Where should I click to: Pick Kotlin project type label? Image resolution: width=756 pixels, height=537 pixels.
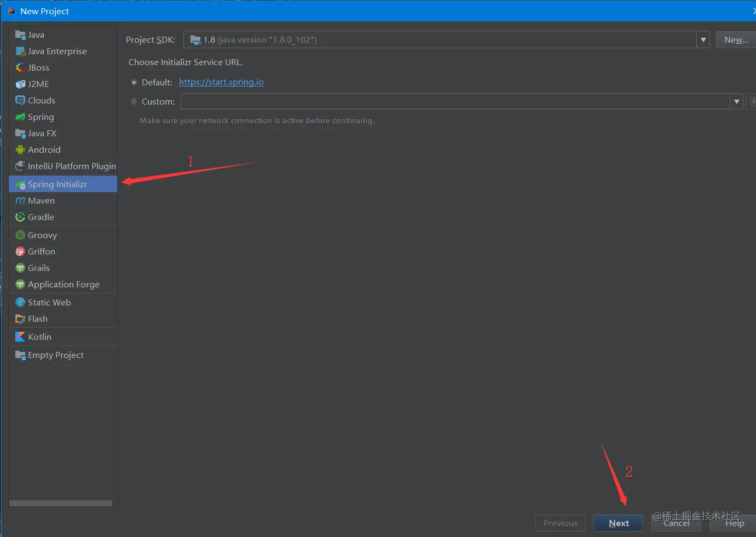tap(40, 337)
